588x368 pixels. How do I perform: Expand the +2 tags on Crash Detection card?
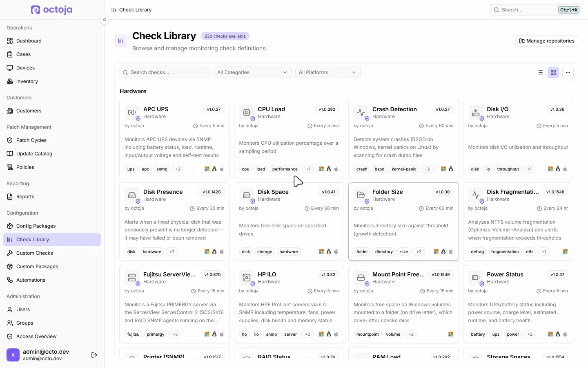[x=427, y=169]
